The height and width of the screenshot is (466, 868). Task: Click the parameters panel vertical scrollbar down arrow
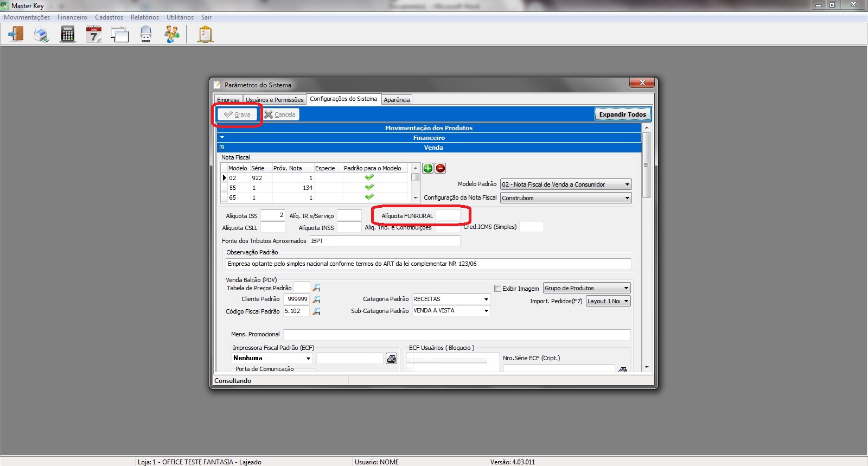coord(646,367)
